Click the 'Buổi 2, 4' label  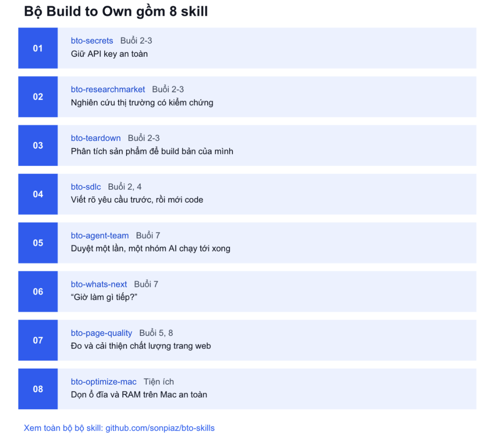(125, 187)
